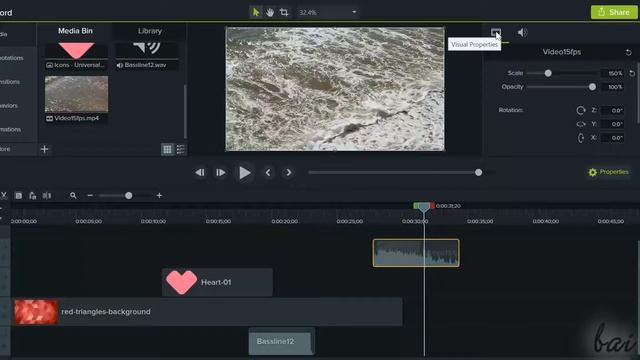
Task: Select the Video15fps.mp4 thumbnail in Media Bin
Action: (x=76, y=94)
